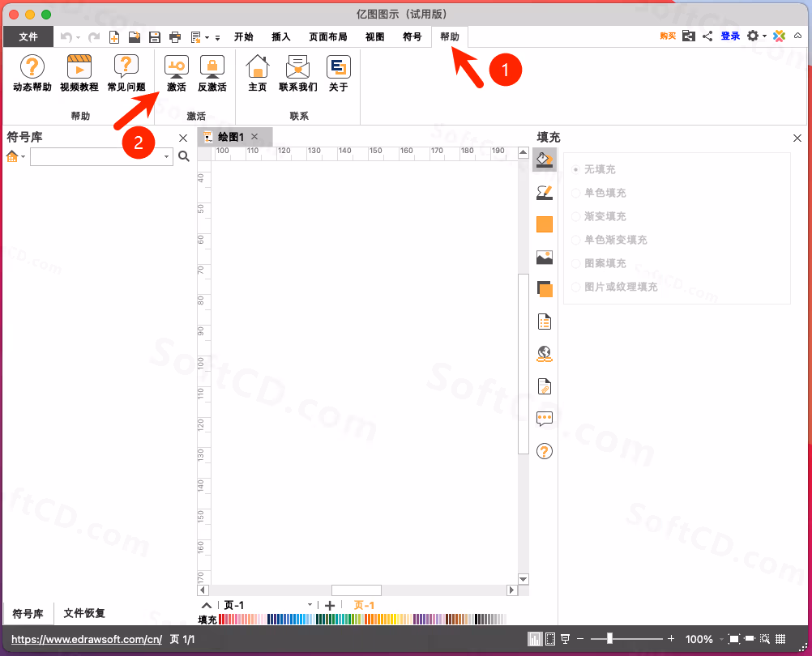Select 单色填充 solid fill option
The image size is (812, 656).
(x=599, y=193)
